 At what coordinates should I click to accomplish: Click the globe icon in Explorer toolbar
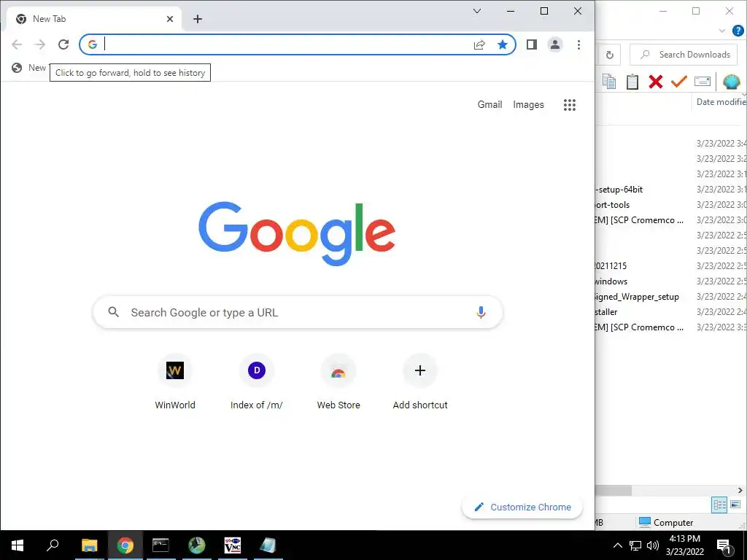click(x=731, y=82)
